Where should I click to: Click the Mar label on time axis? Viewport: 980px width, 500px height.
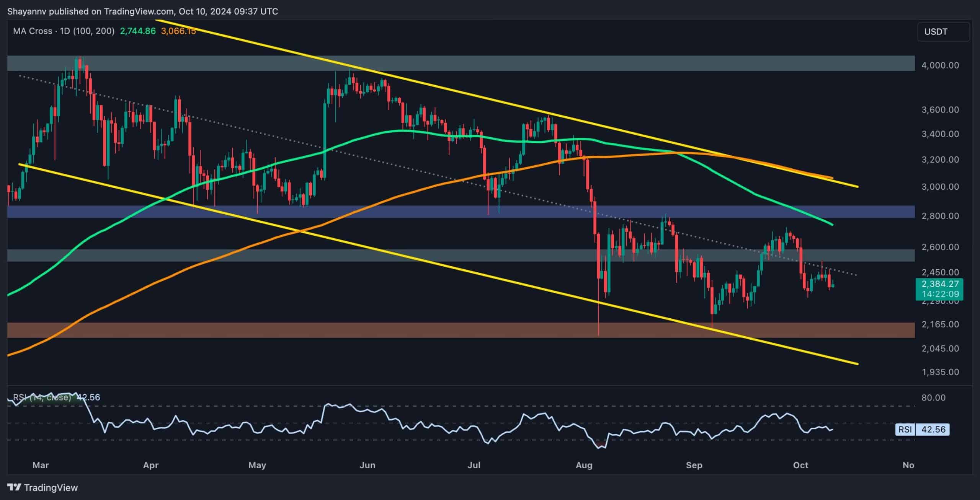(x=41, y=465)
